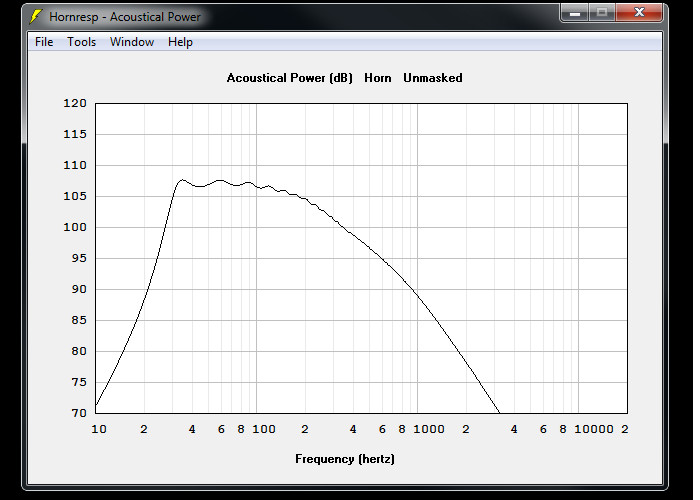Click the Hornresp lightning bolt icon
This screenshot has width=700, height=500.
click(x=35, y=17)
